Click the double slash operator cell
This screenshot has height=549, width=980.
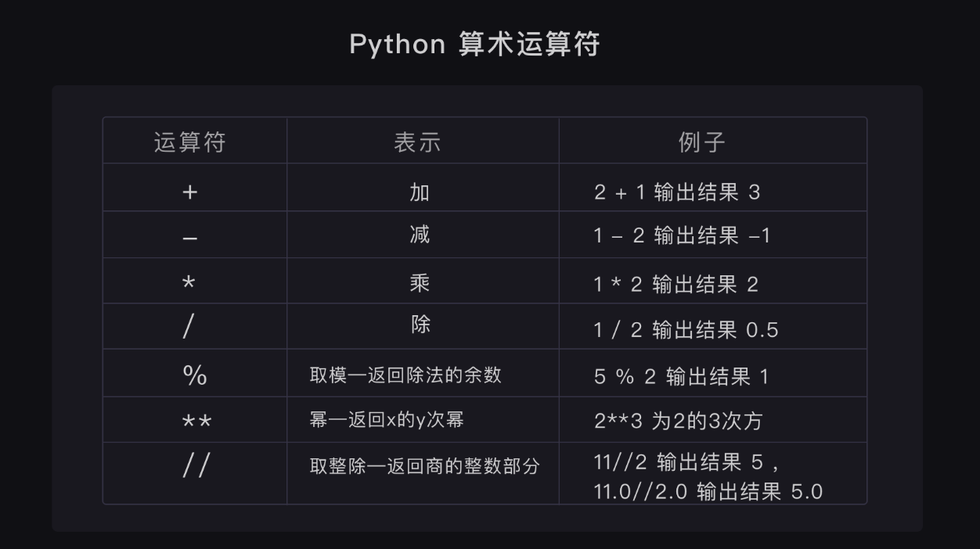(x=196, y=466)
